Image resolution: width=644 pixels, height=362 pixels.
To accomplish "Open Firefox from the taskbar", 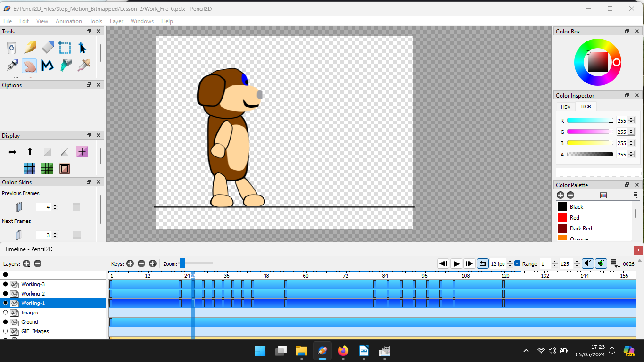I will click(x=343, y=351).
